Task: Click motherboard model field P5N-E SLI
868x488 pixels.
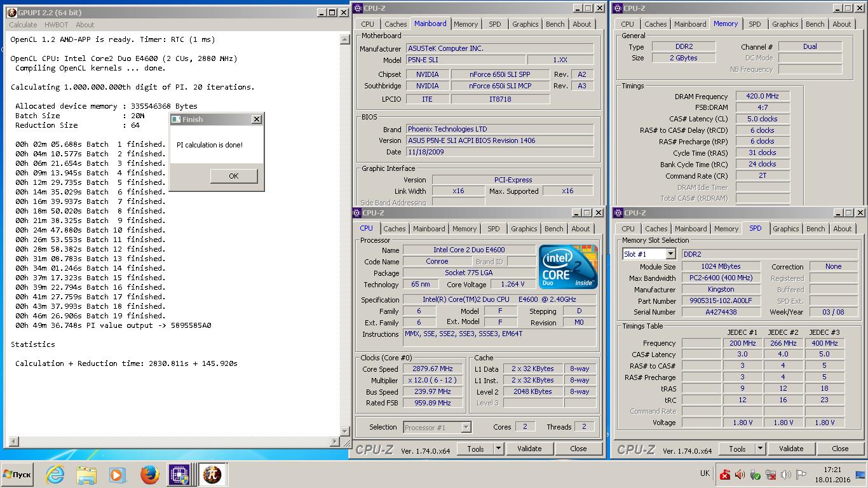Action: pyautogui.click(x=465, y=60)
